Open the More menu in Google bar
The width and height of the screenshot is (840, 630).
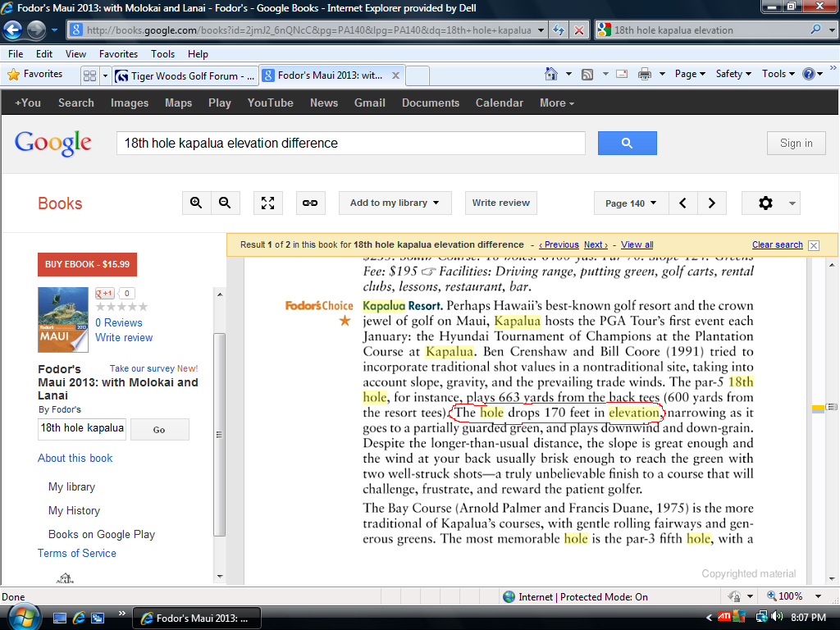[557, 103]
